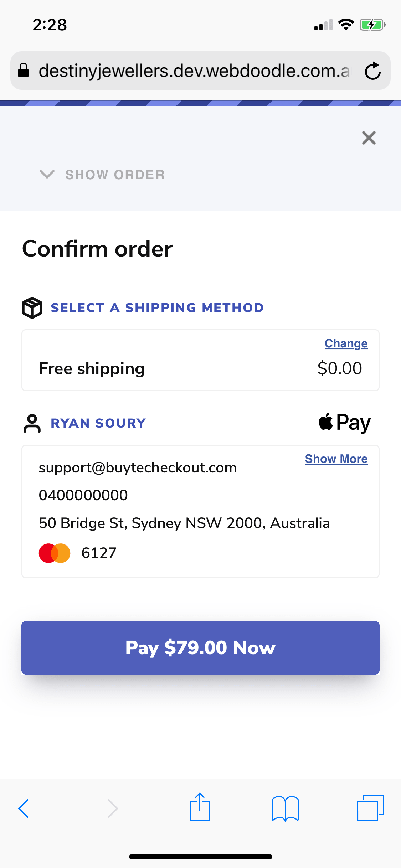Screen dimensions: 401x868
Task: Click the Change shipping link
Action: 346,343
